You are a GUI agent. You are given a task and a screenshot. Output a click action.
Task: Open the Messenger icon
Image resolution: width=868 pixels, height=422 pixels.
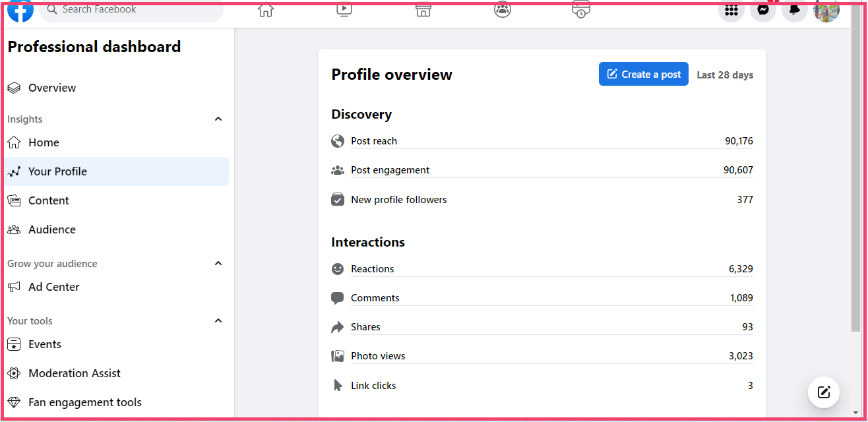click(x=763, y=11)
